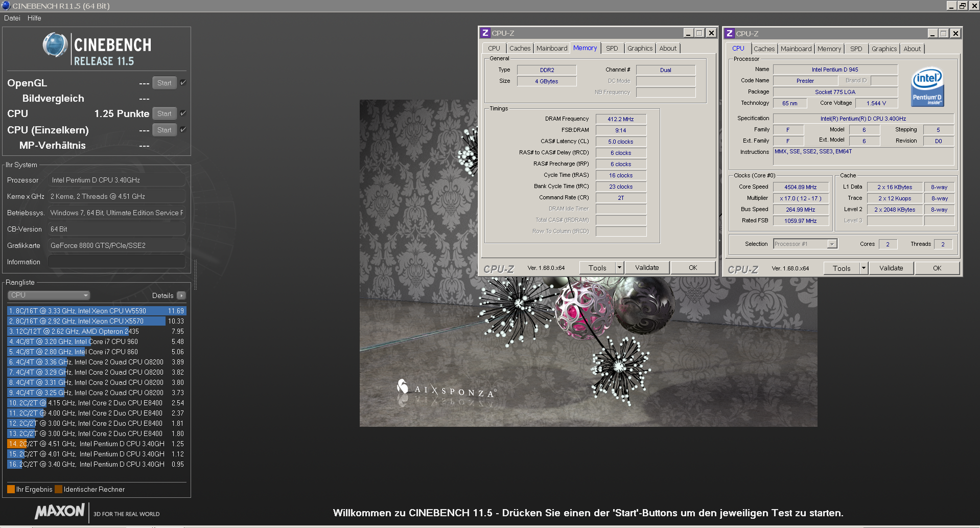This screenshot has height=528, width=980.
Task: Open the Hilfe menu
Action: click(x=34, y=18)
